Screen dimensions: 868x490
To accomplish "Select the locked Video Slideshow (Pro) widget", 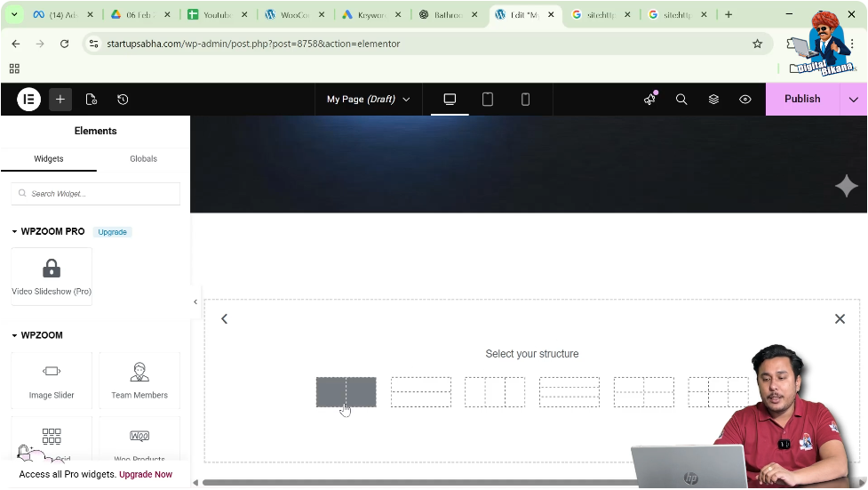I will 52,276.
